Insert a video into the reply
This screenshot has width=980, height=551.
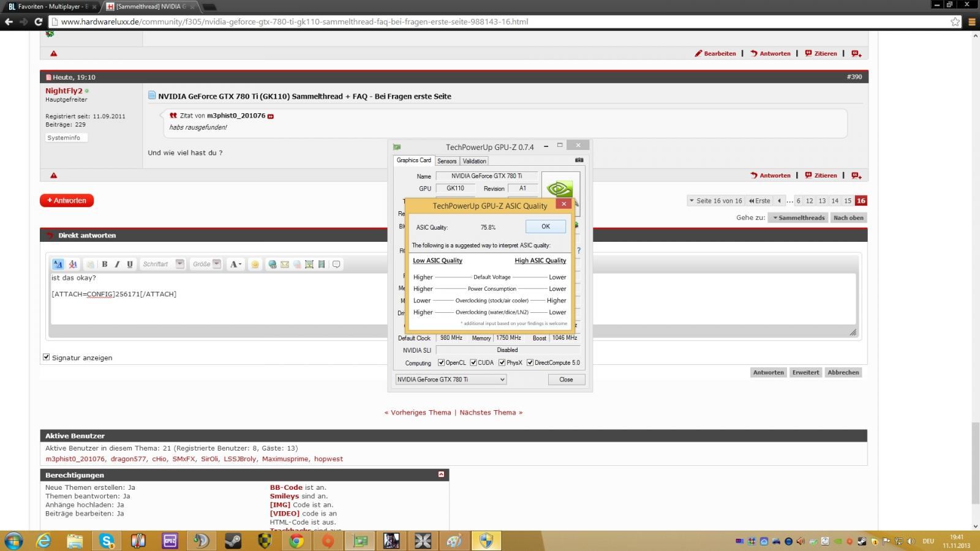click(x=322, y=264)
